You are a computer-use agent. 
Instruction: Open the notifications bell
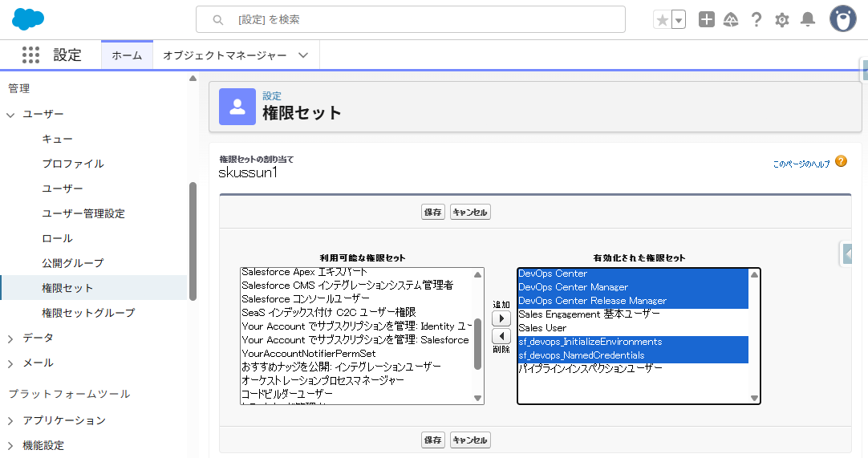[x=808, y=20]
